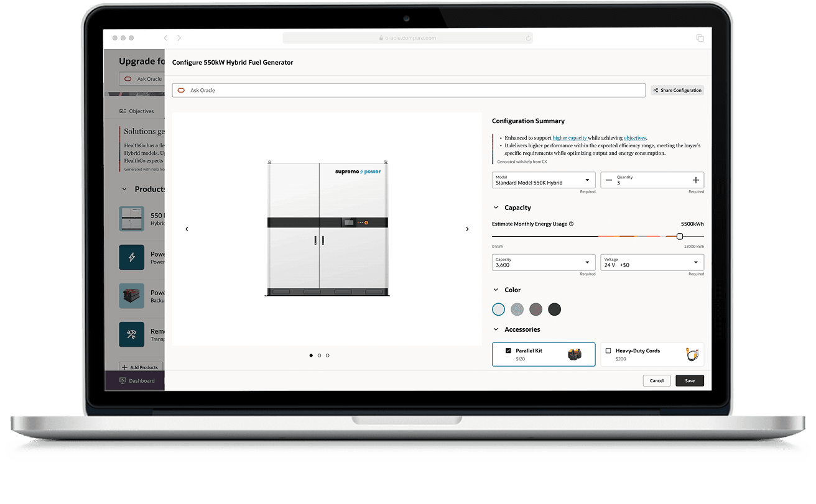Open the Model dropdown
Viewport: 816px width, 504px height.
pyautogui.click(x=544, y=180)
